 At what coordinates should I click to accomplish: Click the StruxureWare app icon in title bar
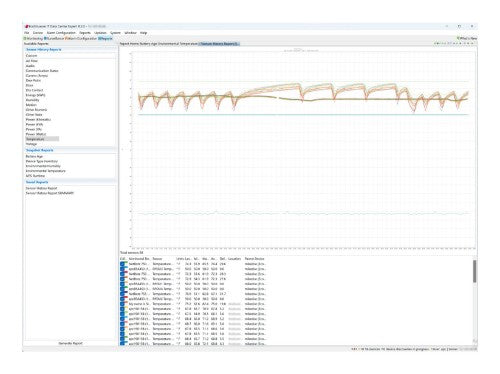coord(26,26)
